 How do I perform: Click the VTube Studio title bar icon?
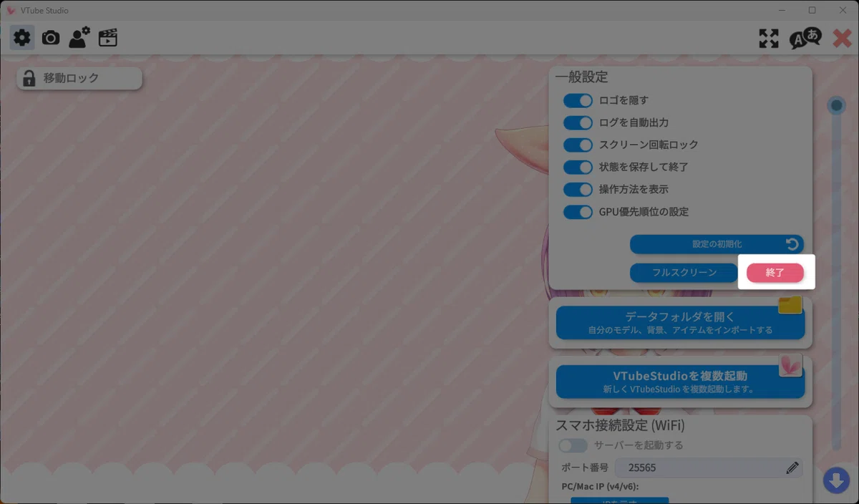point(11,11)
